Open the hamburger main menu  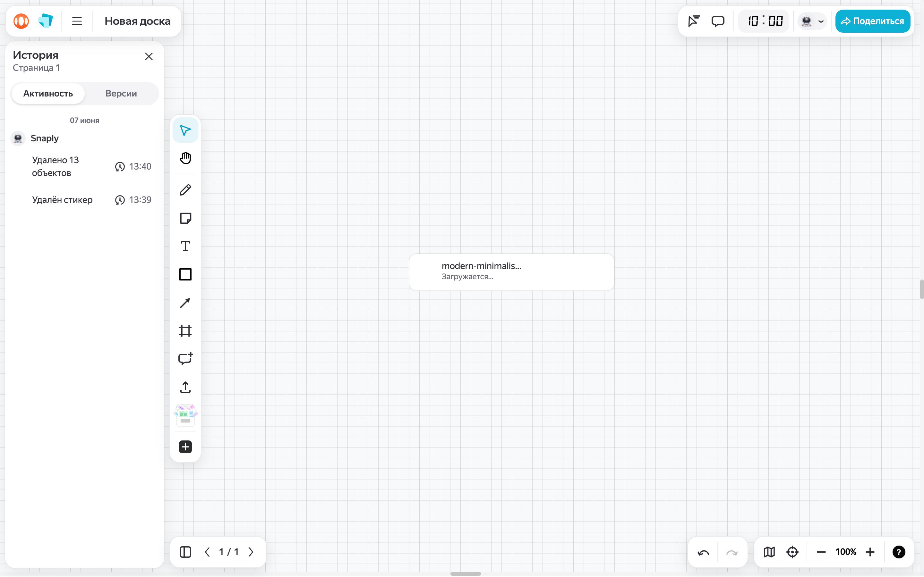tap(77, 21)
